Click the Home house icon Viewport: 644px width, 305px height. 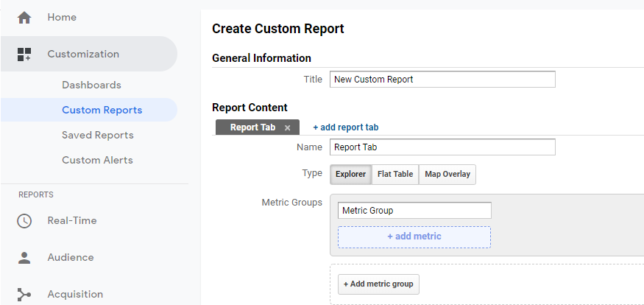(24, 17)
